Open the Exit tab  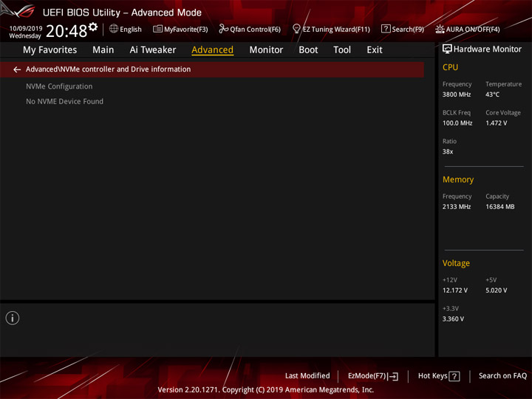point(375,50)
